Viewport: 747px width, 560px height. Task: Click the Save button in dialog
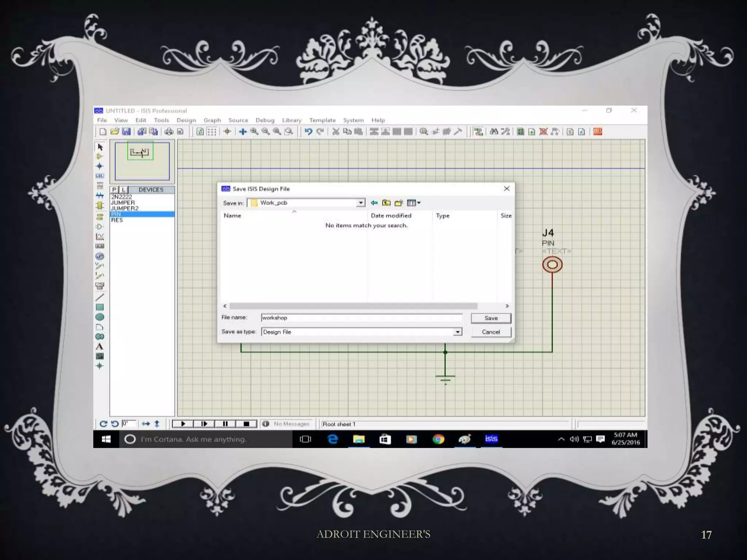pyautogui.click(x=491, y=318)
